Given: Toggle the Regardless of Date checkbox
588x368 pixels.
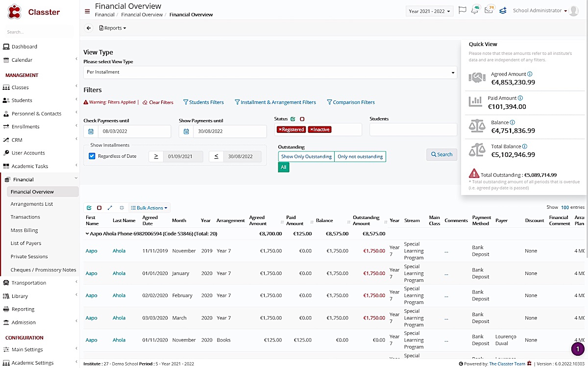Looking at the screenshot, I should 92,156.
